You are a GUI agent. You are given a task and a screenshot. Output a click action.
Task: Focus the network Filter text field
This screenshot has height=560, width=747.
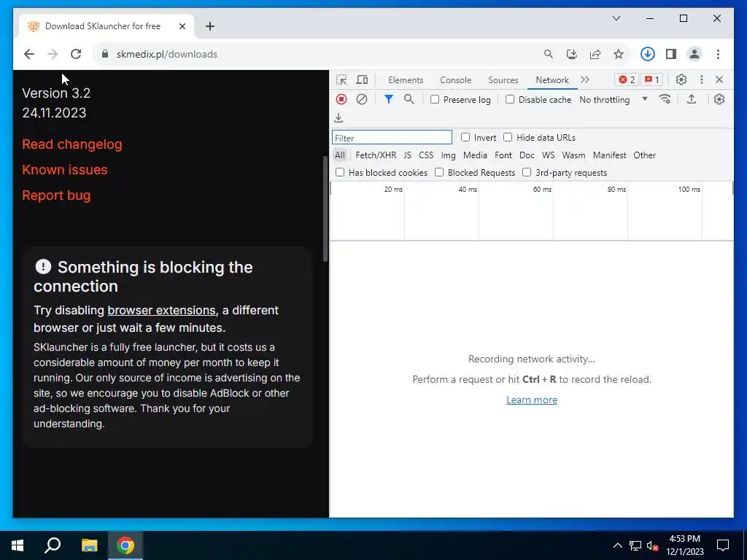392,138
